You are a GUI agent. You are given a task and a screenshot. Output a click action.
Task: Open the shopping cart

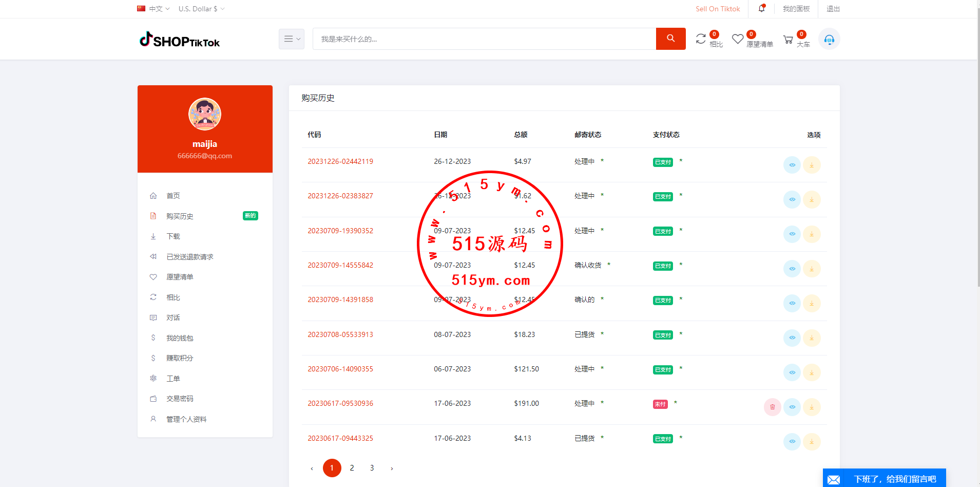pos(788,40)
